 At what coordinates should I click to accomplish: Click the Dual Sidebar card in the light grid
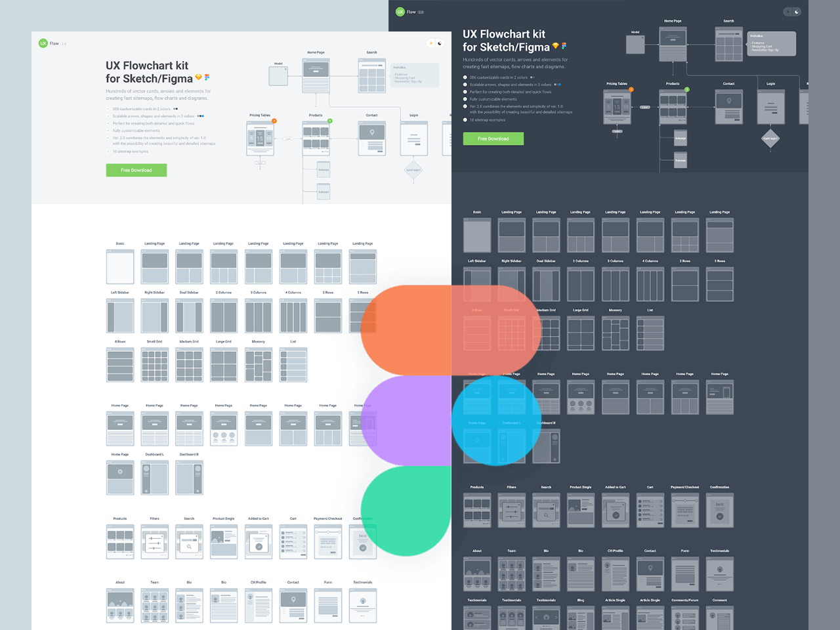click(189, 316)
